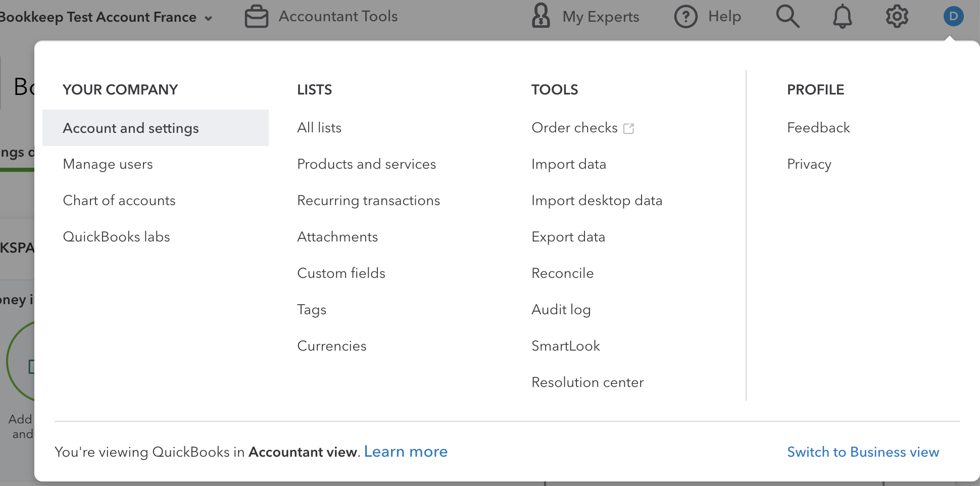Click the Accountant Tools label
This screenshot has width=980, height=486.
coord(338,17)
